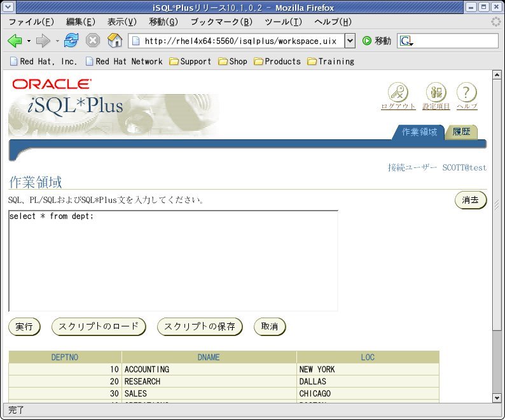The image size is (505, 420).
Task: Open the Forward history dropdown arrow
Action: [x=57, y=41]
